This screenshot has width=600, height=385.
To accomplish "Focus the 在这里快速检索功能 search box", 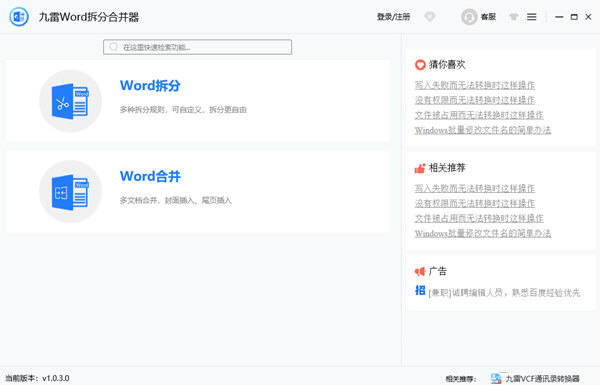I will (197, 47).
